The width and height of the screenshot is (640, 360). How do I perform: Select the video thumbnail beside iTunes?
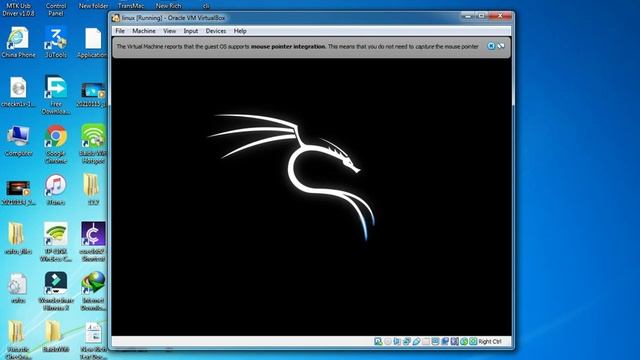click(x=18, y=193)
